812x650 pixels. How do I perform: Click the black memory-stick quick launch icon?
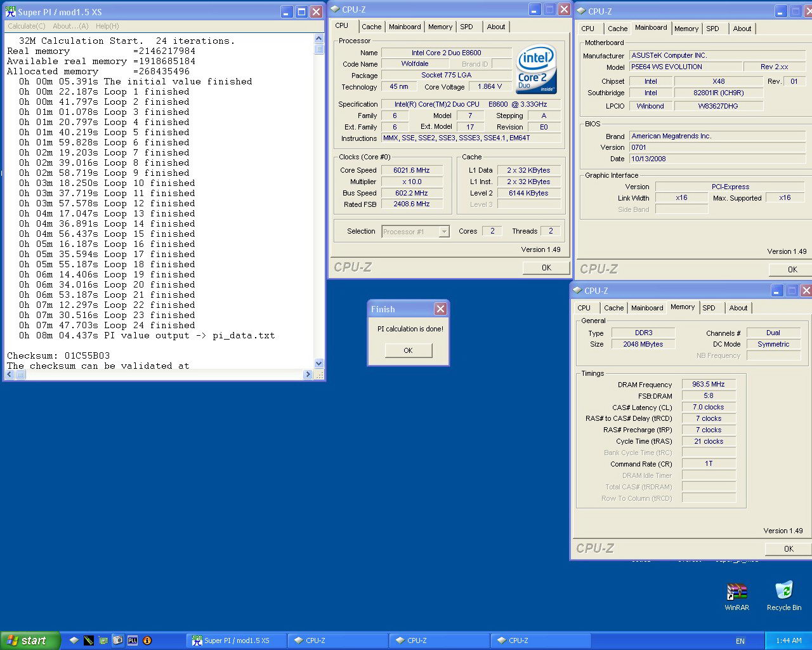[x=89, y=640]
